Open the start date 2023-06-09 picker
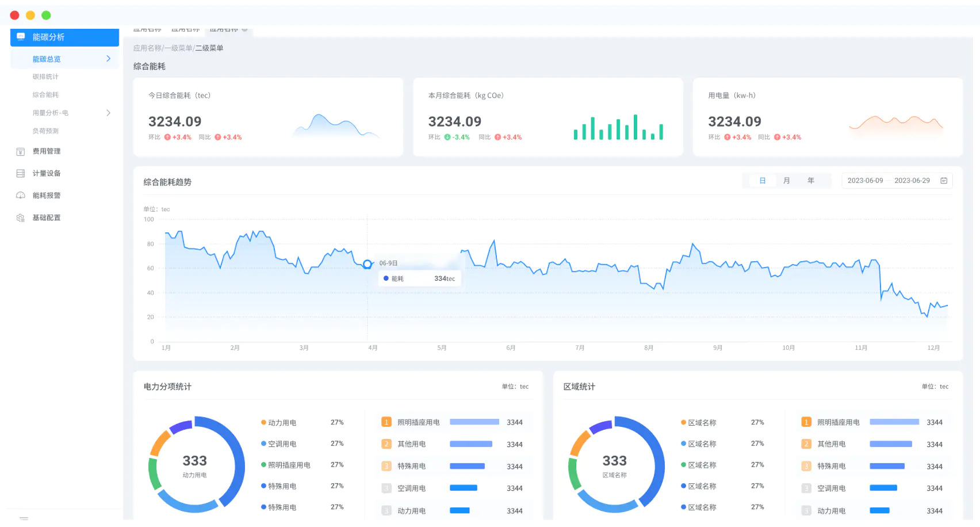The image size is (980, 527). pyautogui.click(x=865, y=181)
